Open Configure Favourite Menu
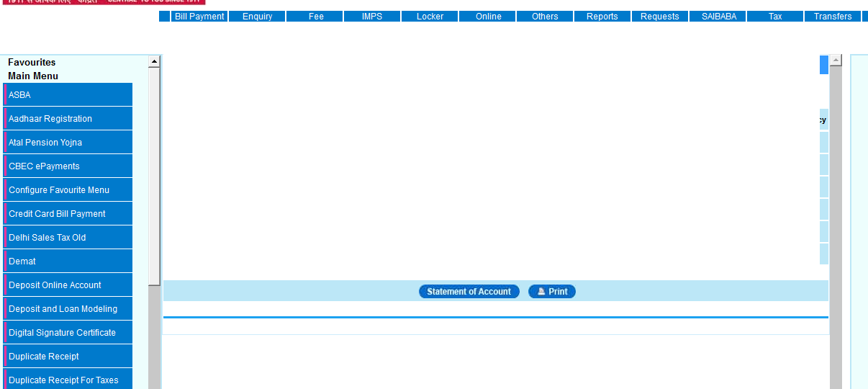 [x=68, y=190]
